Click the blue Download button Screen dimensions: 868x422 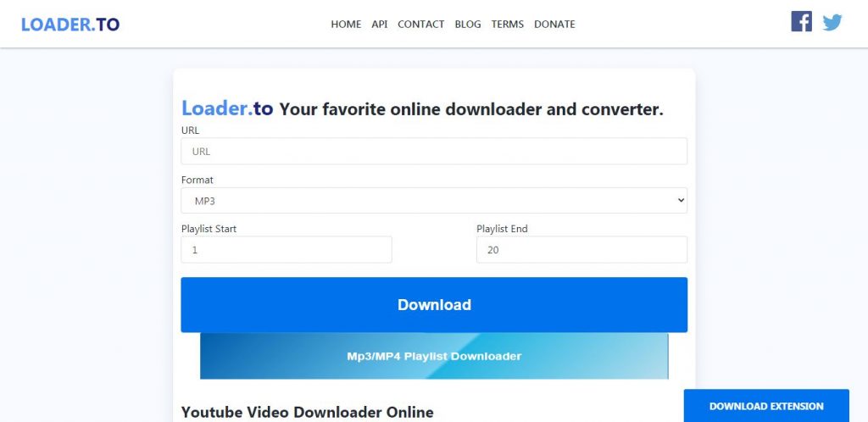(434, 305)
